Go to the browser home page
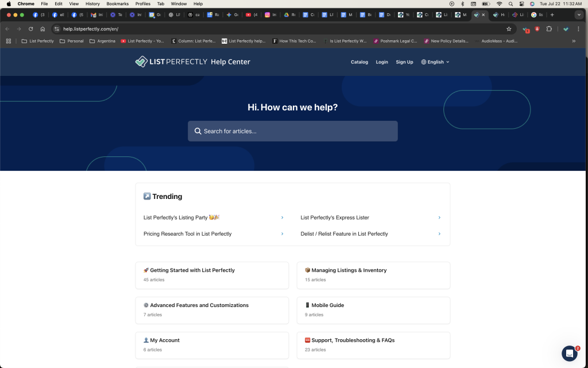 [x=42, y=29]
